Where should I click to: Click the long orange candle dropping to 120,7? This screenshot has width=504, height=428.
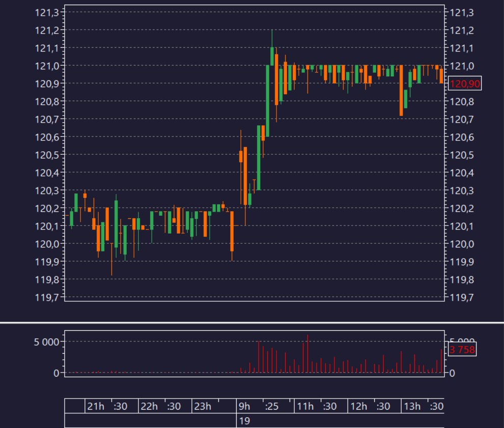pos(401,91)
